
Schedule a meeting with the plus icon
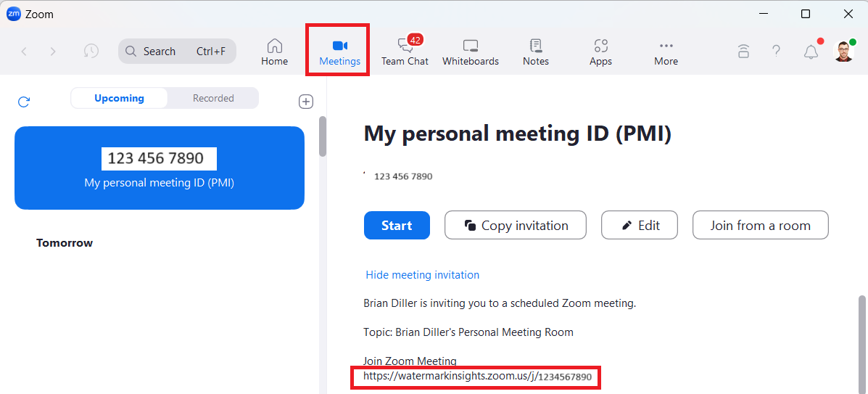[306, 102]
